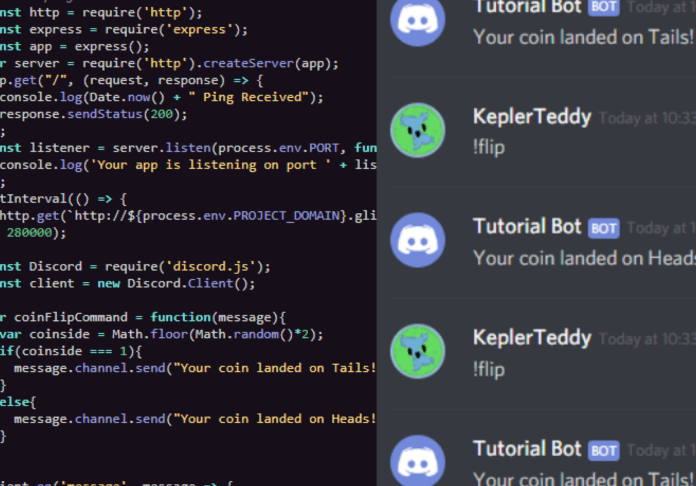The width and height of the screenshot is (696, 486).
Task: Click the BOT tag above the Heads message
Action: point(603,227)
